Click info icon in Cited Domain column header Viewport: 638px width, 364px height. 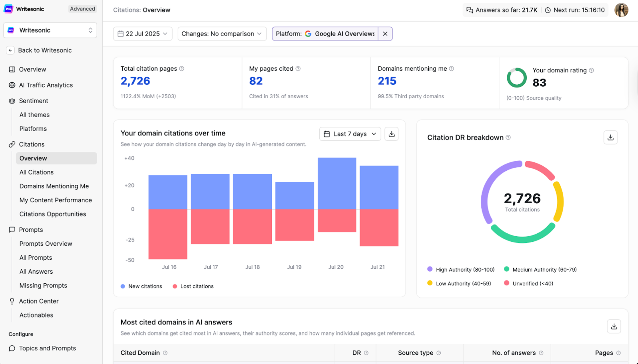165,353
